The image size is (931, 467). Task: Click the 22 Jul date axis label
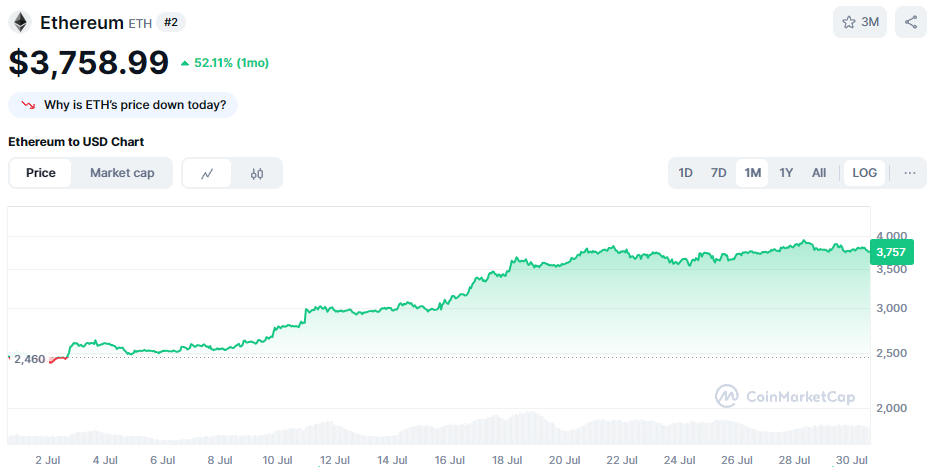click(x=622, y=460)
